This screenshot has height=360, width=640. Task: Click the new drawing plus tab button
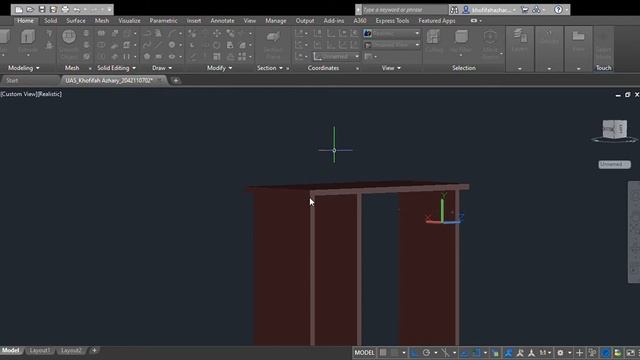176,80
